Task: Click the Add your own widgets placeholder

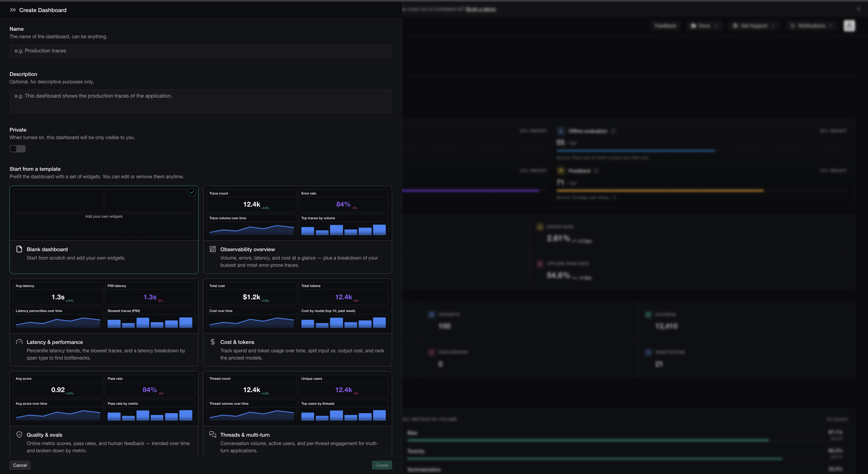Action: pyautogui.click(x=104, y=217)
